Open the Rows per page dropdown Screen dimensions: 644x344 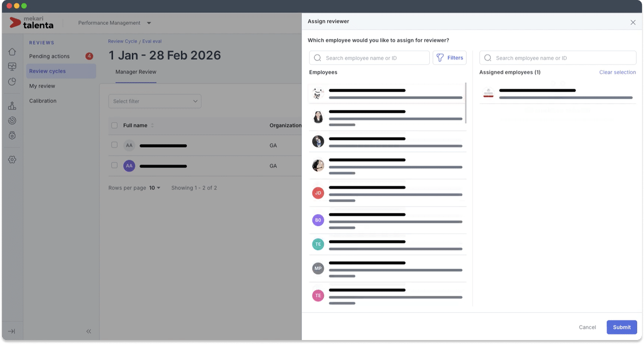(155, 188)
